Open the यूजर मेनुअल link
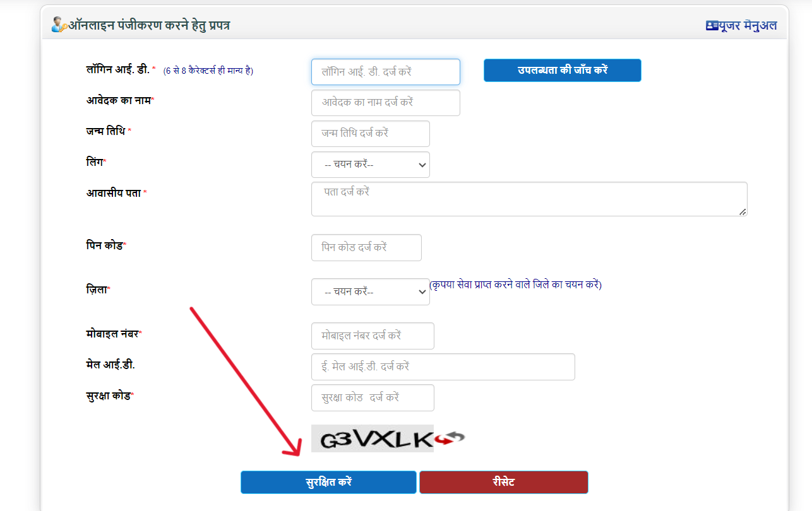The image size is (812, 511). [748, 26]
